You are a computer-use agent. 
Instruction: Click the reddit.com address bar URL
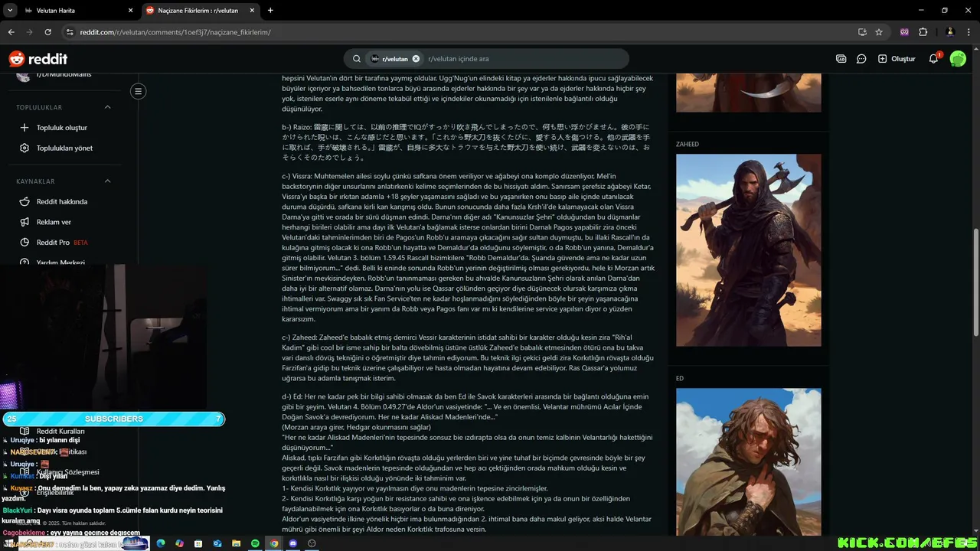pyautogui.click(x=175, y=32)
